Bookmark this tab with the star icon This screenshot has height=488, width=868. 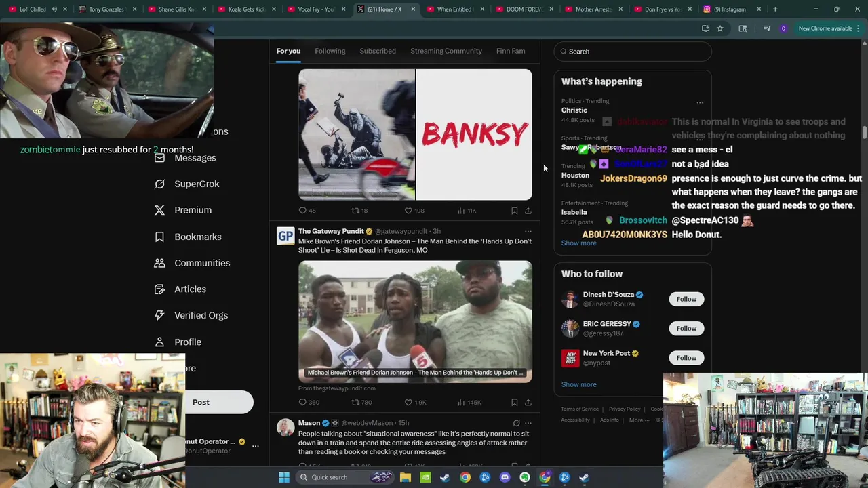coord(719,28)
